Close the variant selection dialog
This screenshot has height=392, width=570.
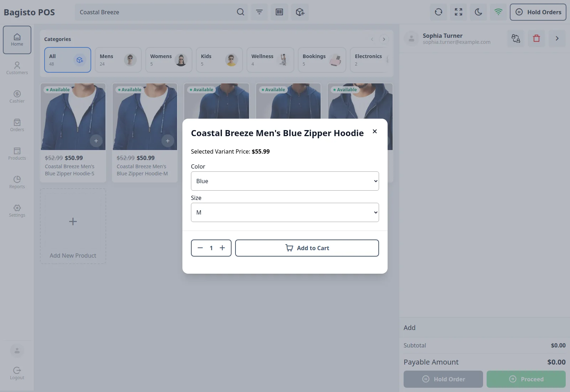[375, 131]
